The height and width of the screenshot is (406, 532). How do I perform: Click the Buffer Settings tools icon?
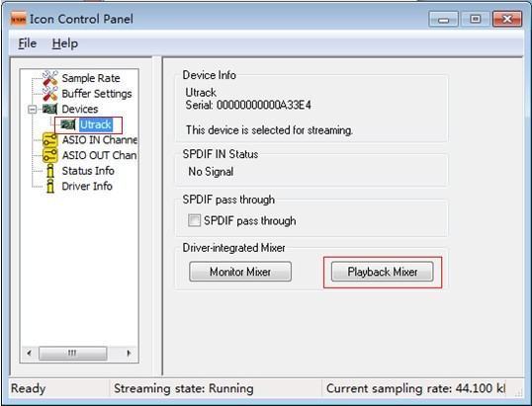50,94
